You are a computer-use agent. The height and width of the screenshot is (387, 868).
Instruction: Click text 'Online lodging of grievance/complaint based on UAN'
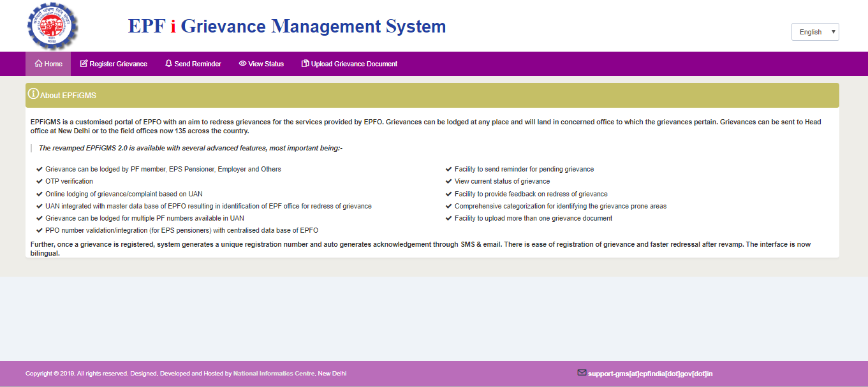pyautogui.click(x=124, y=194)
